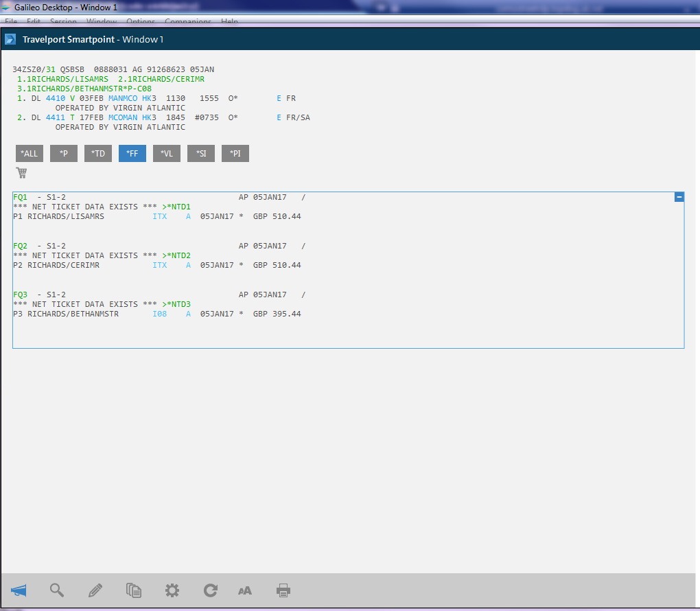The width and height of the screenshot is (700, 611).
Task: Open the gear settings icon
Action: point(172,590)
